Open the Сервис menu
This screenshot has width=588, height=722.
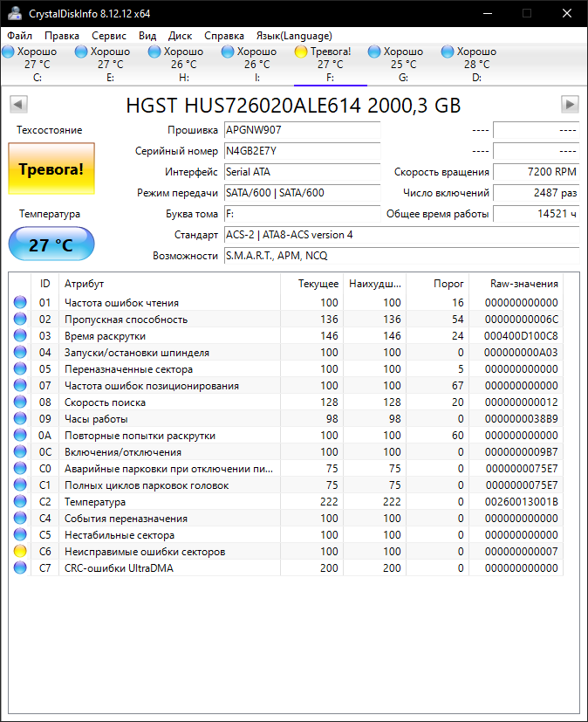[108, 36]
